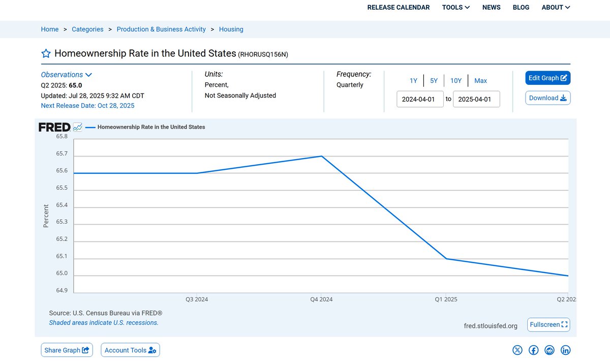This screenshot has height=364, width=610.
Task: Click the series ID text RHORUSQ156N
Action: (x=263, y=54)
